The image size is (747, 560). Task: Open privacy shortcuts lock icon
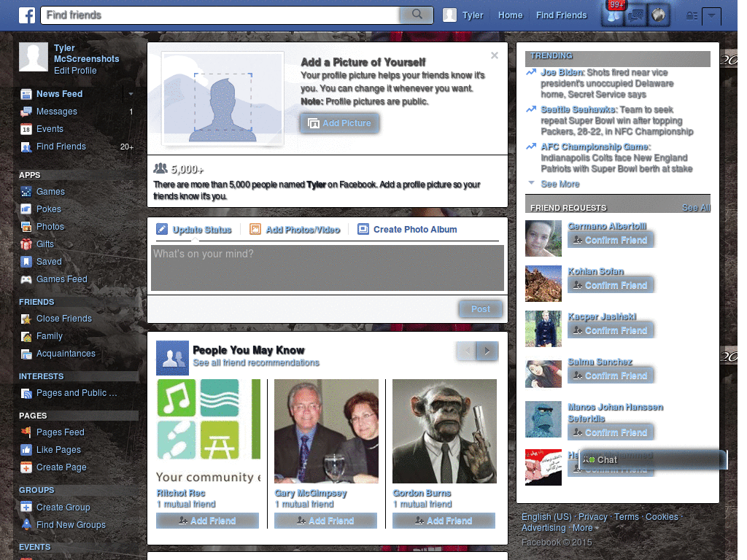[692, 16]
